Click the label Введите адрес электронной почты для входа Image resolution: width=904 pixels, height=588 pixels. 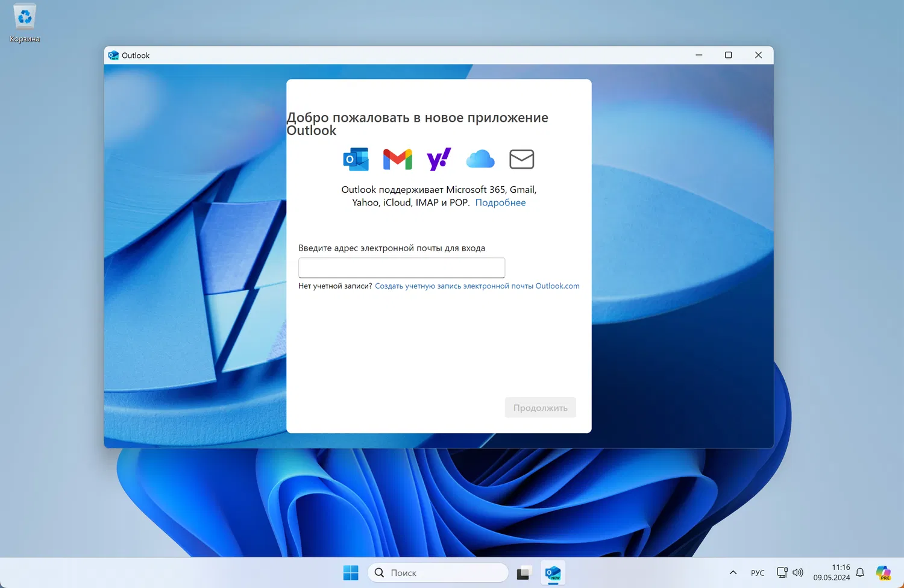[392, 248]
